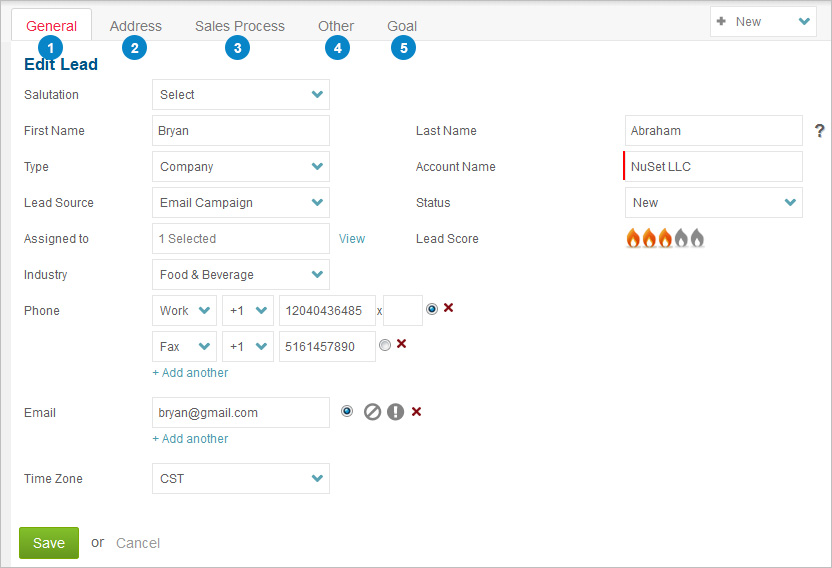
Task: Click the First Name field containing Bryan
Action: (x=241, y=131)
